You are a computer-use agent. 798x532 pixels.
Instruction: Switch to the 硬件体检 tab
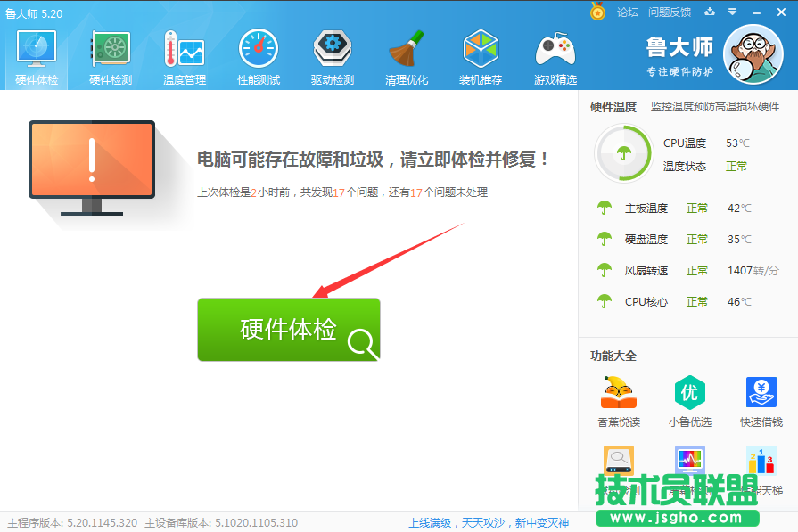pos(36,53)
